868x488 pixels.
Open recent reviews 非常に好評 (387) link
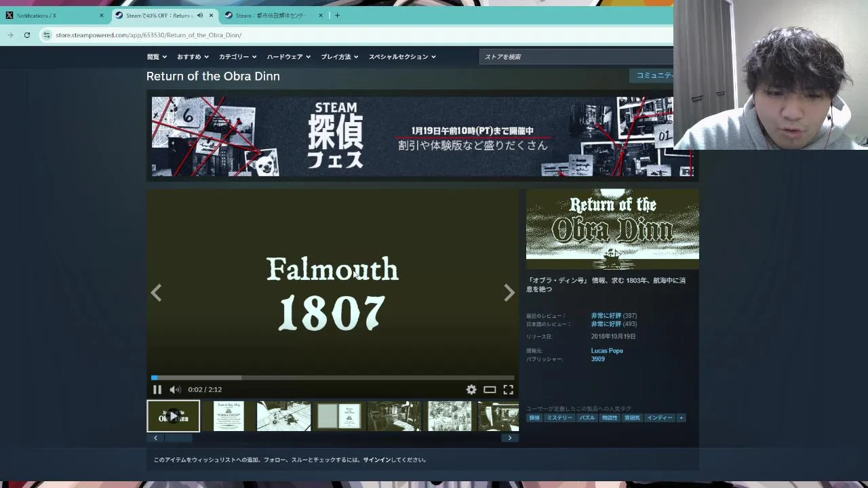pos(614,316)
